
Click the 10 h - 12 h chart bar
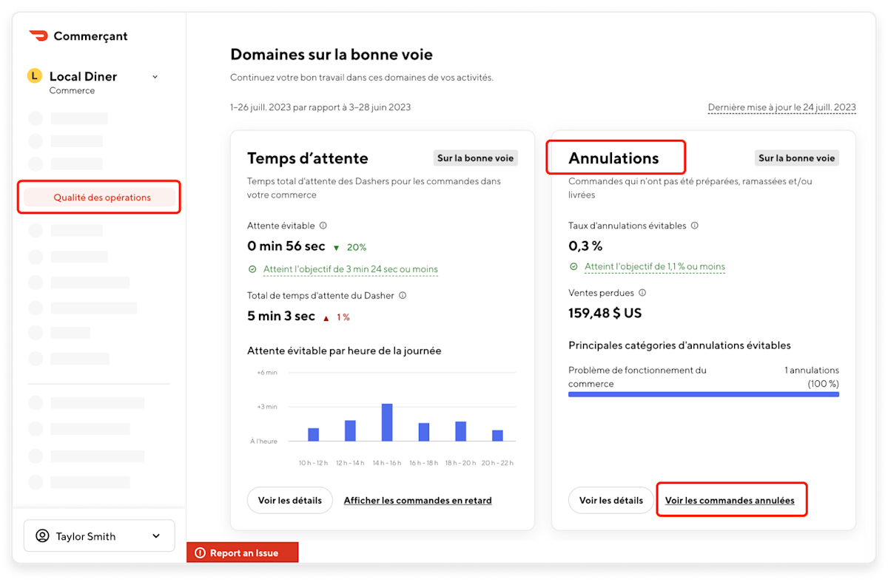(x=313, y=434)
